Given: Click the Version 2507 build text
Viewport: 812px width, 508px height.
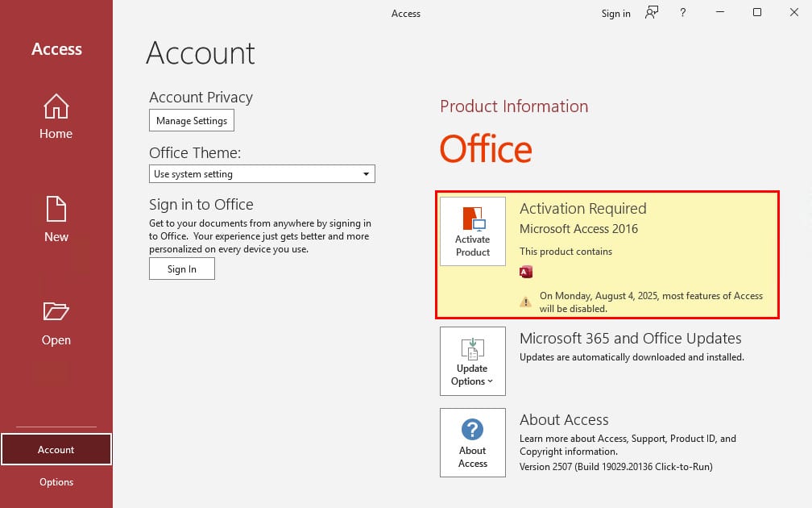Looking at the screenshot, I should click(615, 467).
